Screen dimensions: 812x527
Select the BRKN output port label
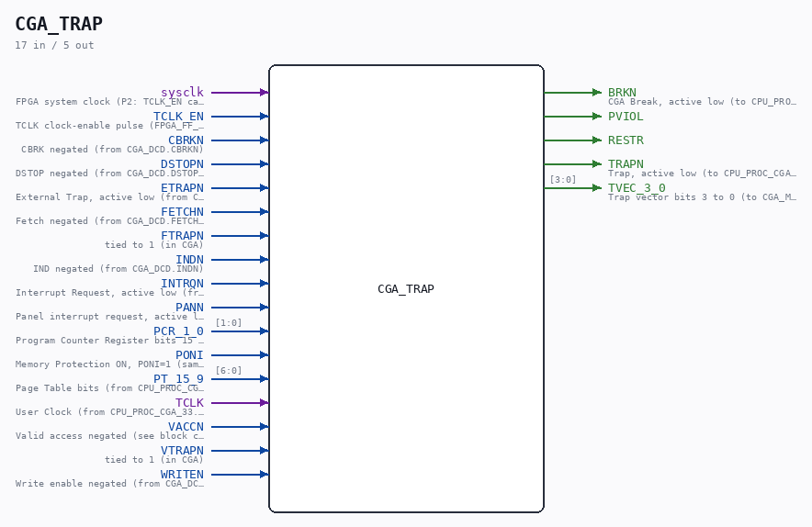pos(622,92)
